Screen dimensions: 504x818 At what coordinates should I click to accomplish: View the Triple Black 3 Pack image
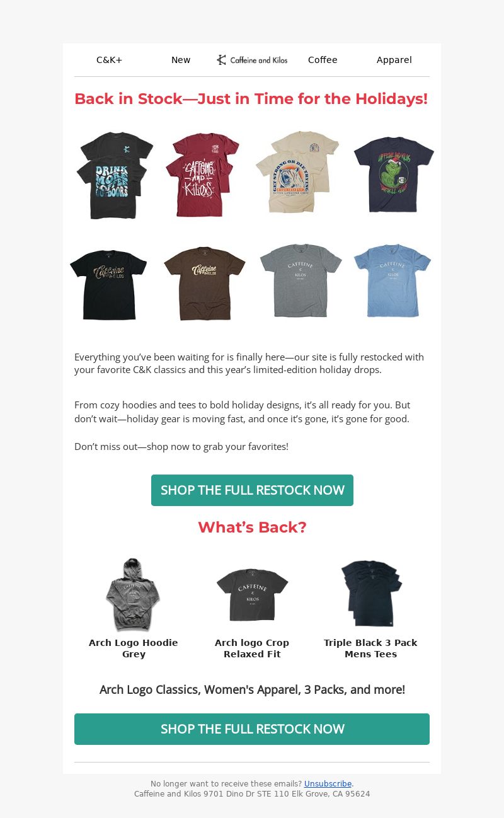click(370, 593)
